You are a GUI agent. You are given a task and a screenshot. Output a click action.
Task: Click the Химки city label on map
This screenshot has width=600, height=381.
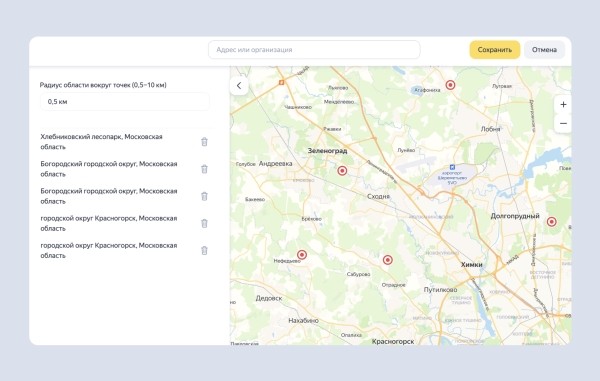click(x=471, y=265)
